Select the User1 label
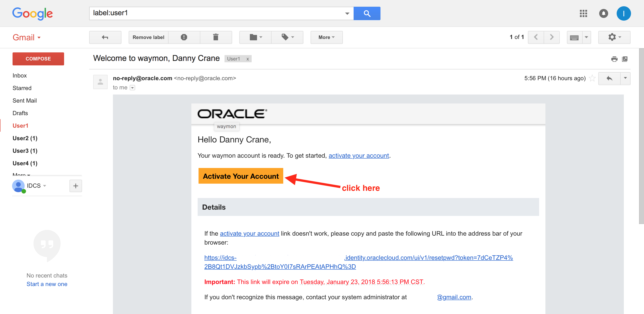This screenshot has height=314, width=644. pyautogui.click(x=20, y=125)
